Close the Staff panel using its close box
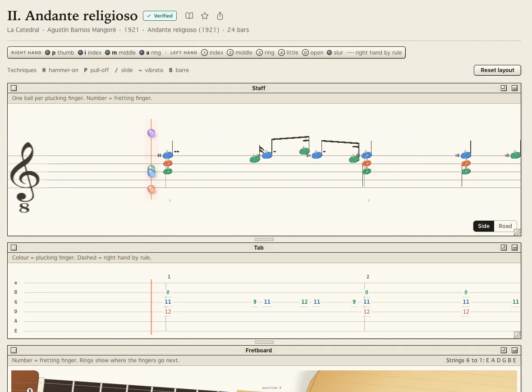 coord(14,88)
